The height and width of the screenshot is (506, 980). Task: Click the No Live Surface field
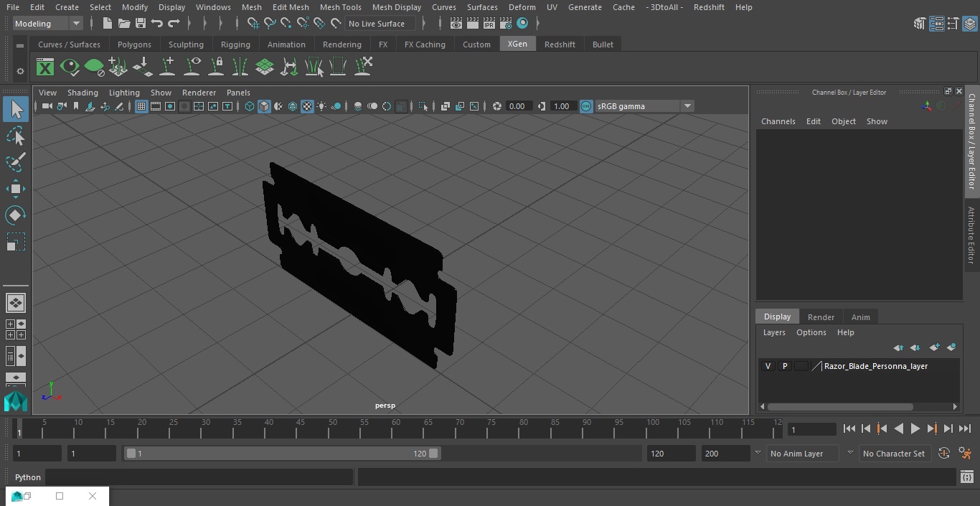coord(381,24)
